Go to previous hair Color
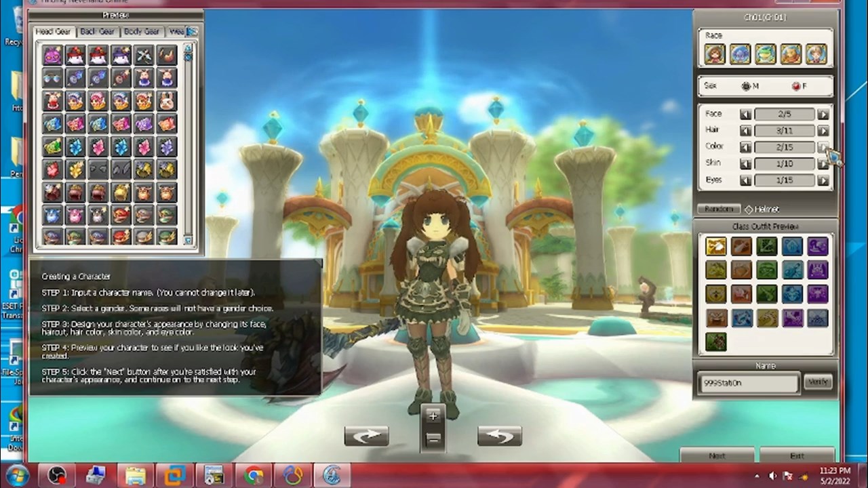This screenshot has width=868, height=488. tap(746, 147)
